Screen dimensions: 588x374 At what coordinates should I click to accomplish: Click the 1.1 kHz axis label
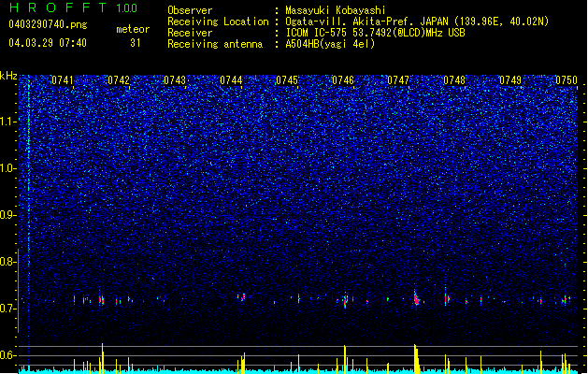[7, 122]
